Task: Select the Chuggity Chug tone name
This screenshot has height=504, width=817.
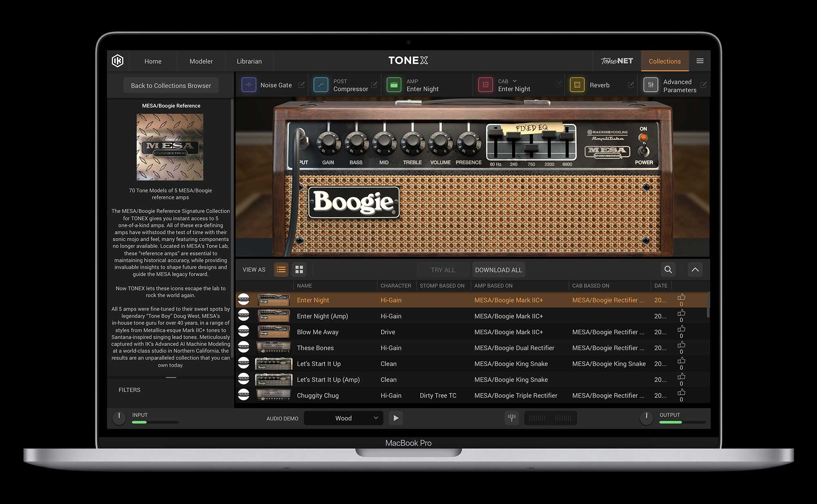Action: click(x=317, y=395)
